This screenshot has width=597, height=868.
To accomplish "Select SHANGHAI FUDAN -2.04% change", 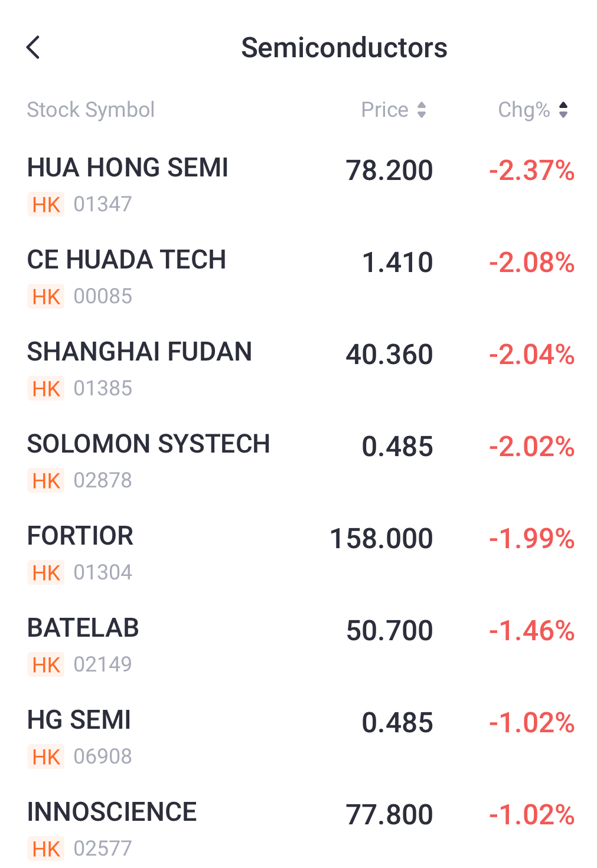I will click(x=531, y=355).
